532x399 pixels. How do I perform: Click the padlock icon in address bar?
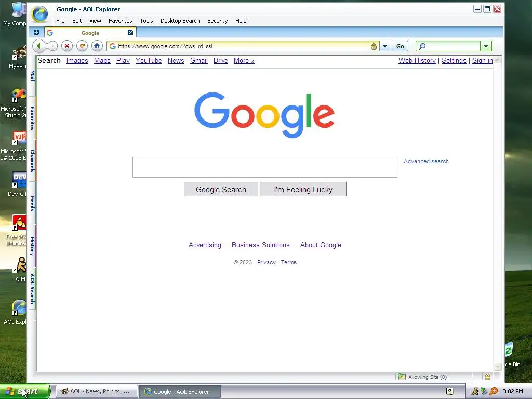tap(374, 46)
